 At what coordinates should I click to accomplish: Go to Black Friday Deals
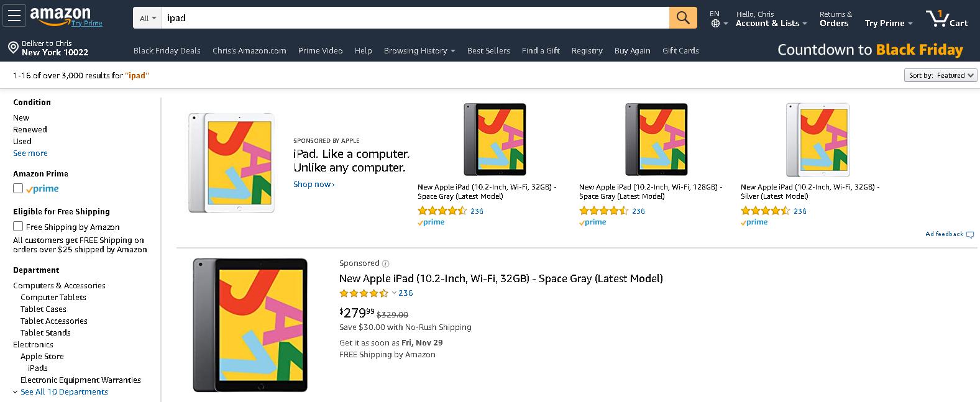point(167,51)
